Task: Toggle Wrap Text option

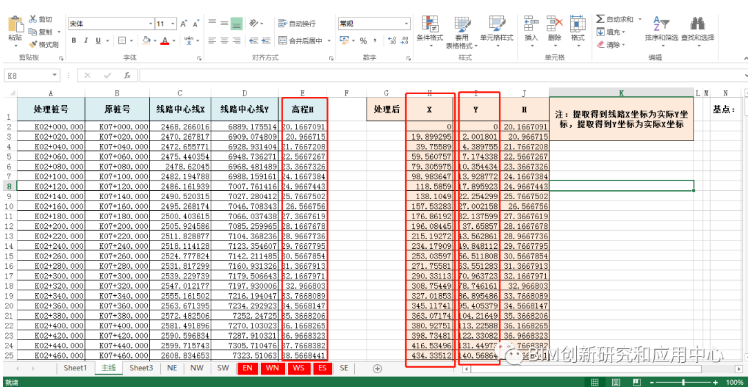Action: pyautogui.click(x=296, y=24)
